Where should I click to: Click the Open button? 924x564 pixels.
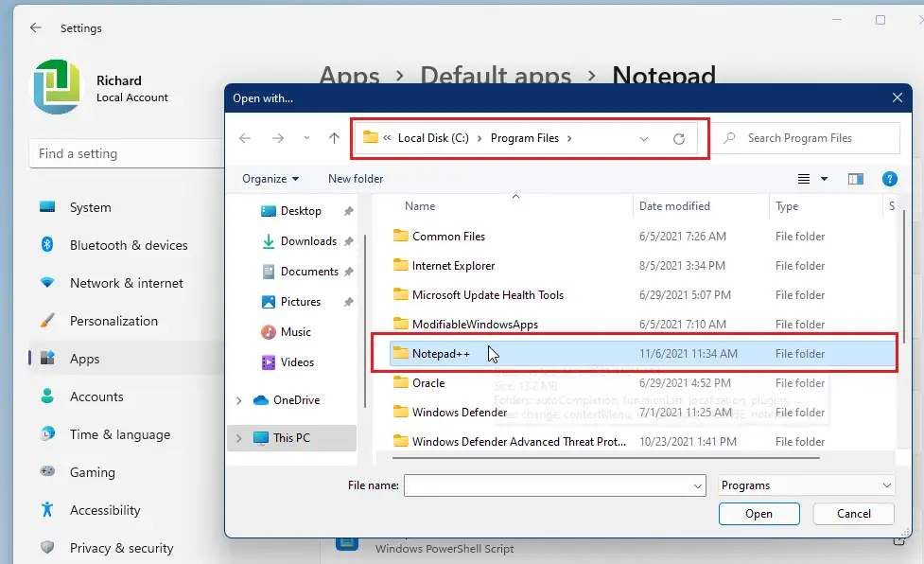pos(758,514)
